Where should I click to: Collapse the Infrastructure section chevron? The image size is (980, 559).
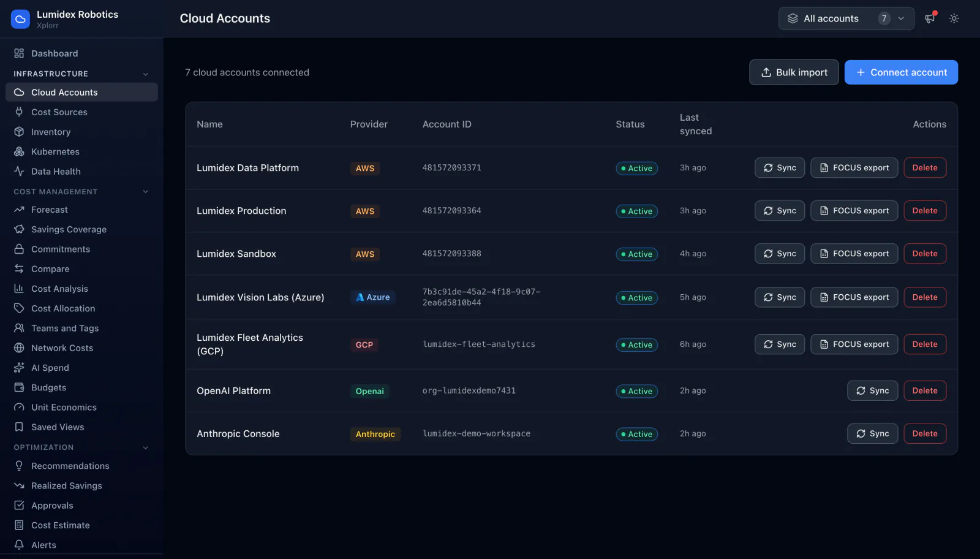146,74
